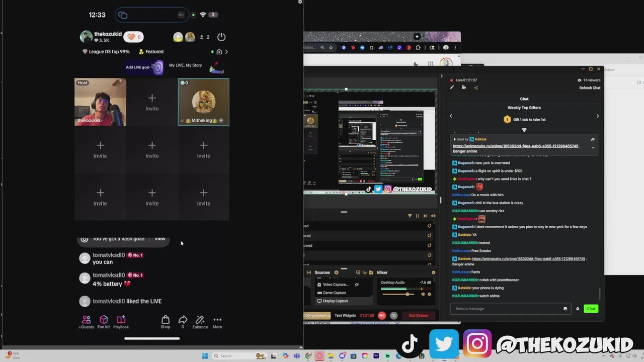Viewport: 644px width, 362px height.
Task: Collapse the Streamlabs side panel arrow
Action: (442, 76)
